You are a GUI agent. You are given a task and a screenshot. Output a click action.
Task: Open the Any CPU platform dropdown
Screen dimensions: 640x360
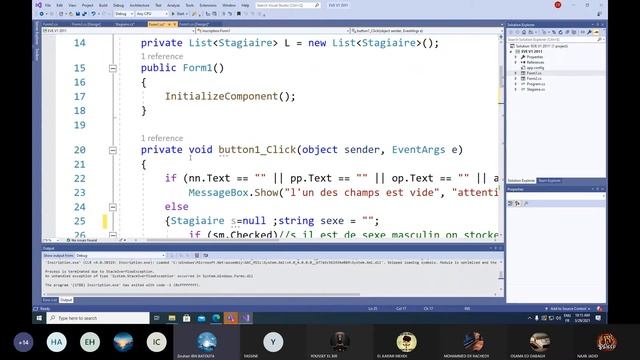click(151, 14)
